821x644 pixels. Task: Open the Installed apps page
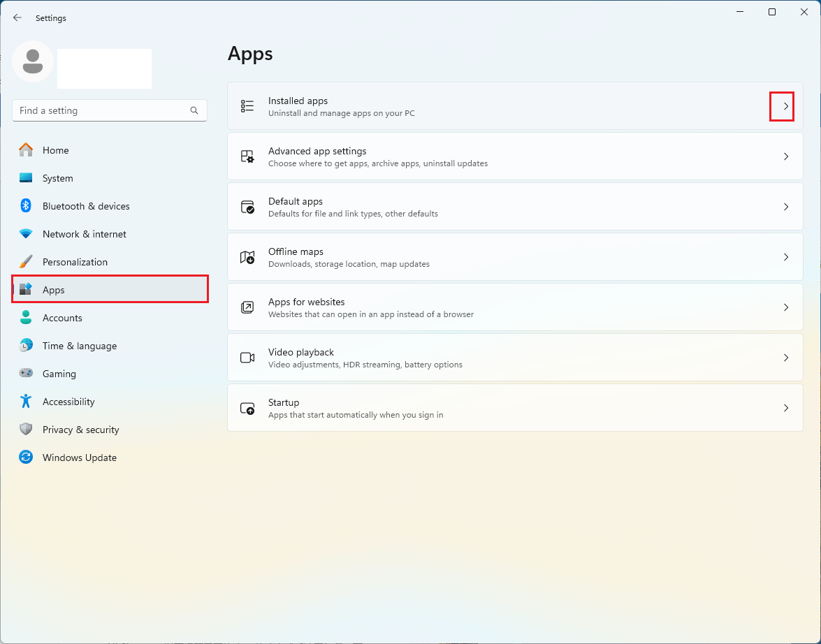pyautogui.click(x=515, y=106)
